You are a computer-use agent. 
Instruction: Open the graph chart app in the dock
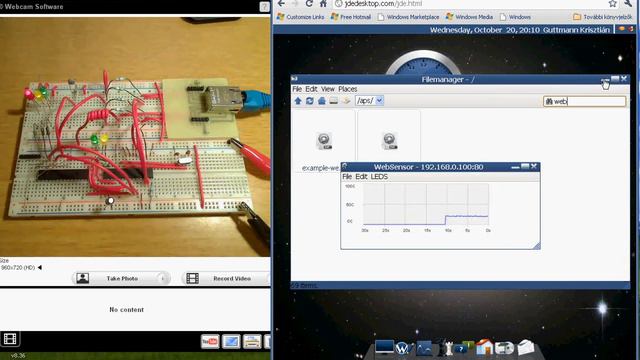pos(423,348)
